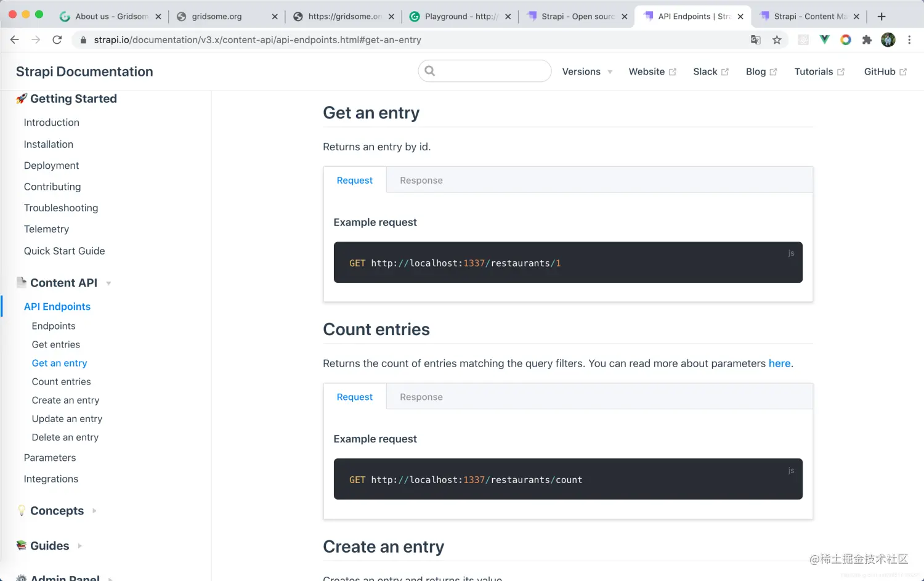The height and width of the screenshot is (581, 924).
Task: Click the 'Count entries' main heading
Action: [x=376, y=330]
